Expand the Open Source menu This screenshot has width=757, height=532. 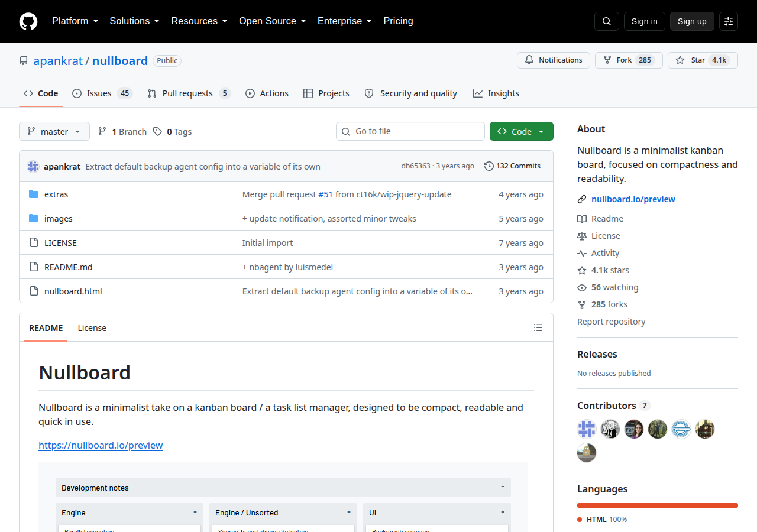pos(273,21)
